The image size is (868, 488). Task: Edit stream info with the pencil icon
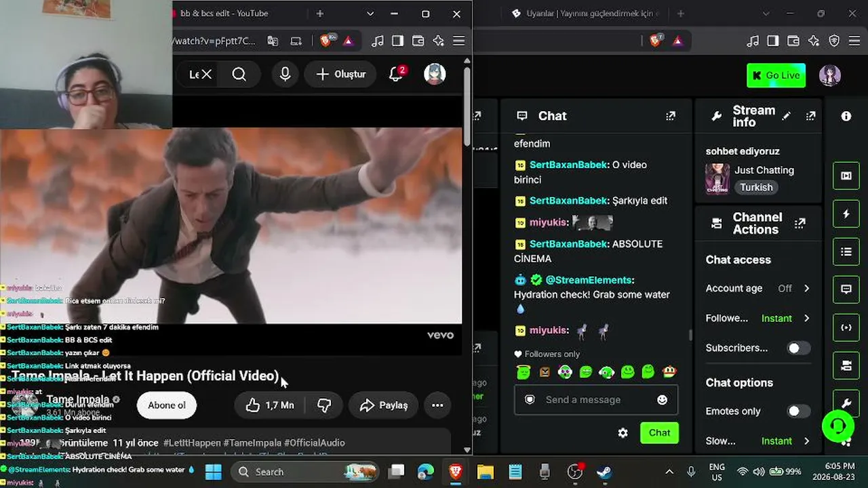pos(787,116)
